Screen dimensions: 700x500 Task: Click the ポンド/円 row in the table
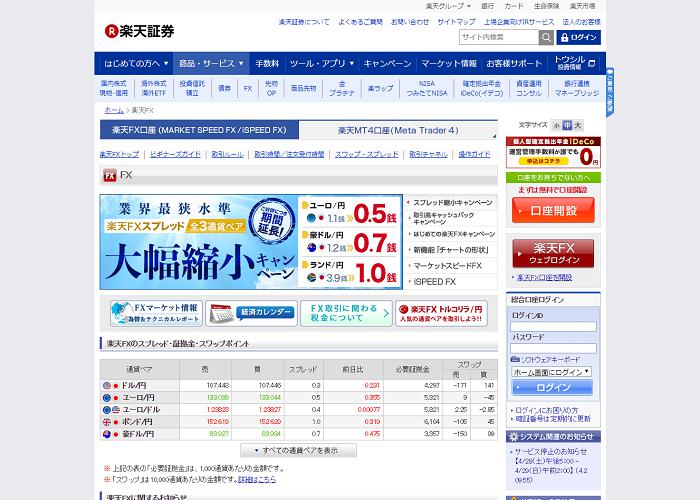298,421
